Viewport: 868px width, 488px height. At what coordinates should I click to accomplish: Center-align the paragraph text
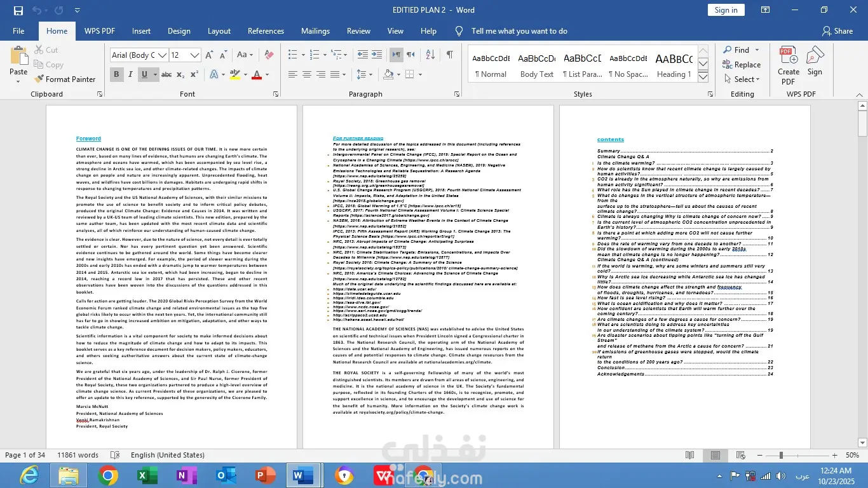coord(306,75)
